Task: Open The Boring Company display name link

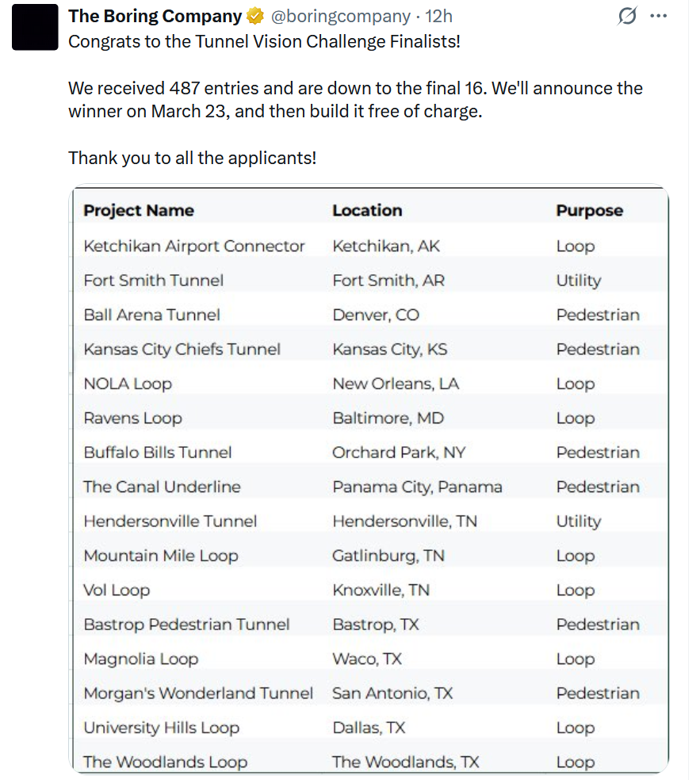Action: click(155, 17)
